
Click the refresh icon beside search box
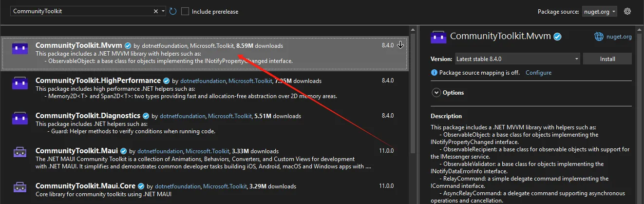click(x=173, y=11)
